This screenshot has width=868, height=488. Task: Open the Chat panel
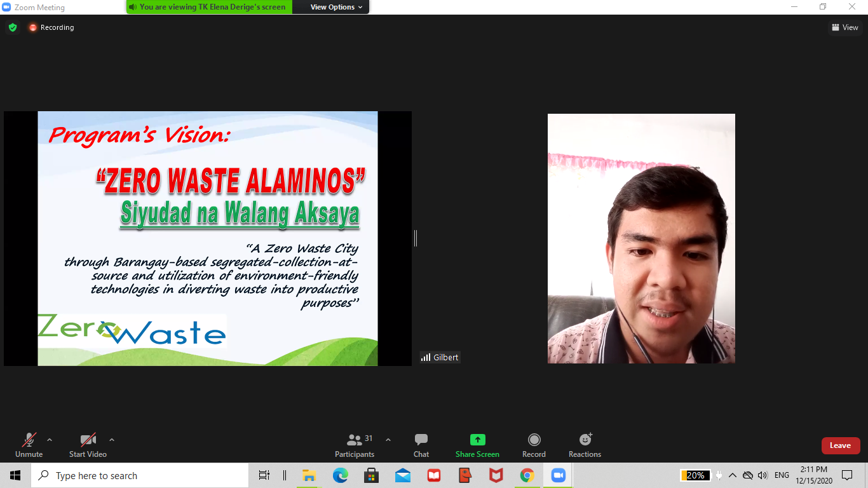pyautogui.click(x=421, y=445)
